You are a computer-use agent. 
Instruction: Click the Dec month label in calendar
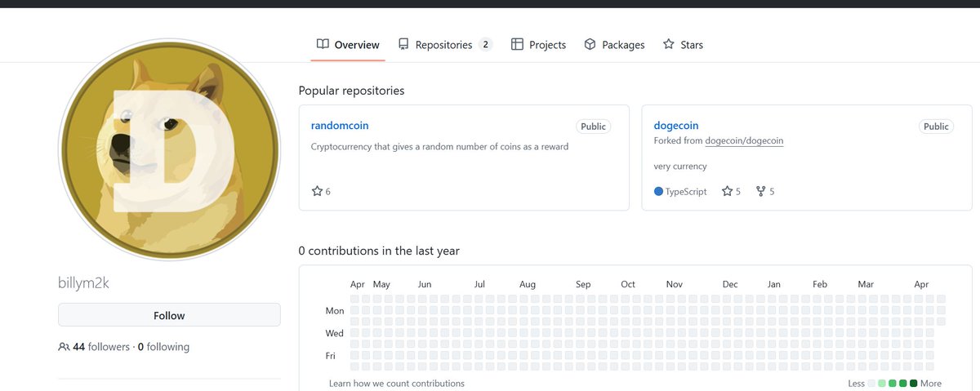[730, 285]
